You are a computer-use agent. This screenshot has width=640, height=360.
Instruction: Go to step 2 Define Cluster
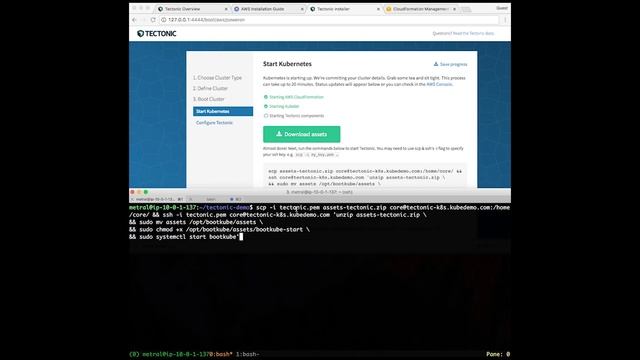210,88
